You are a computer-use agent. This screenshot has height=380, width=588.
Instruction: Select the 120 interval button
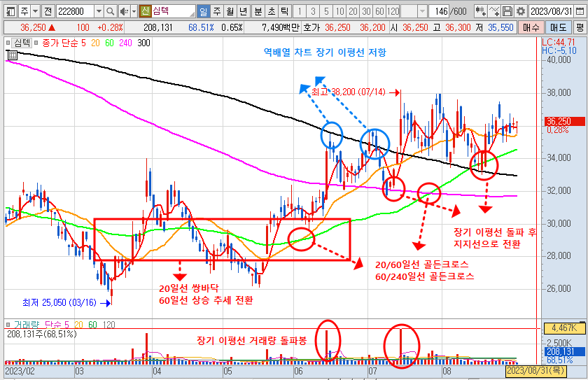tap(393, 12)
